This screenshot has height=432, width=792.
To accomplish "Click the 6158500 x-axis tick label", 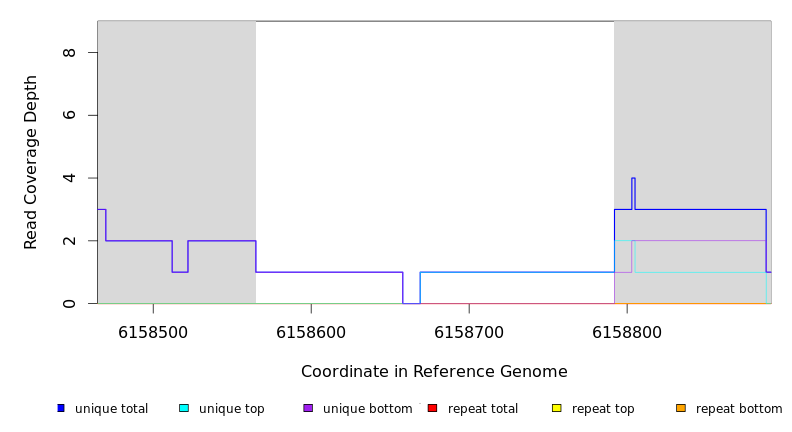I will coord(153,332).
